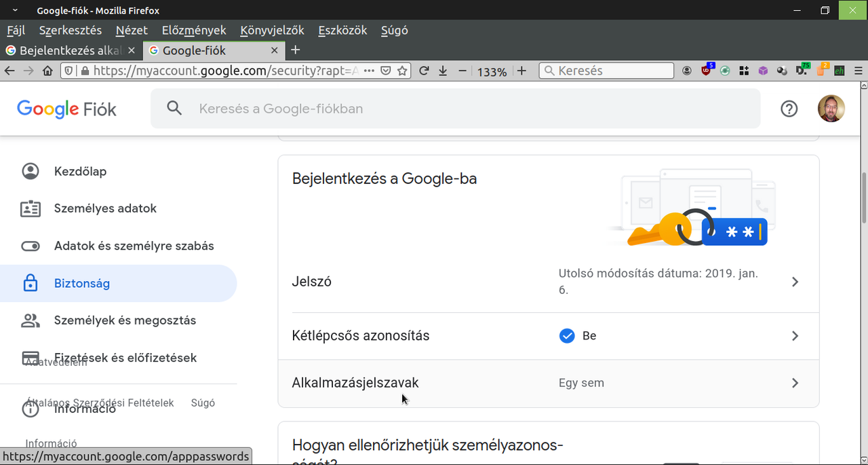The height and width of the screenshot is (465, 868).
Task: Zoom out with the minus button
Action: coord(462,71)
